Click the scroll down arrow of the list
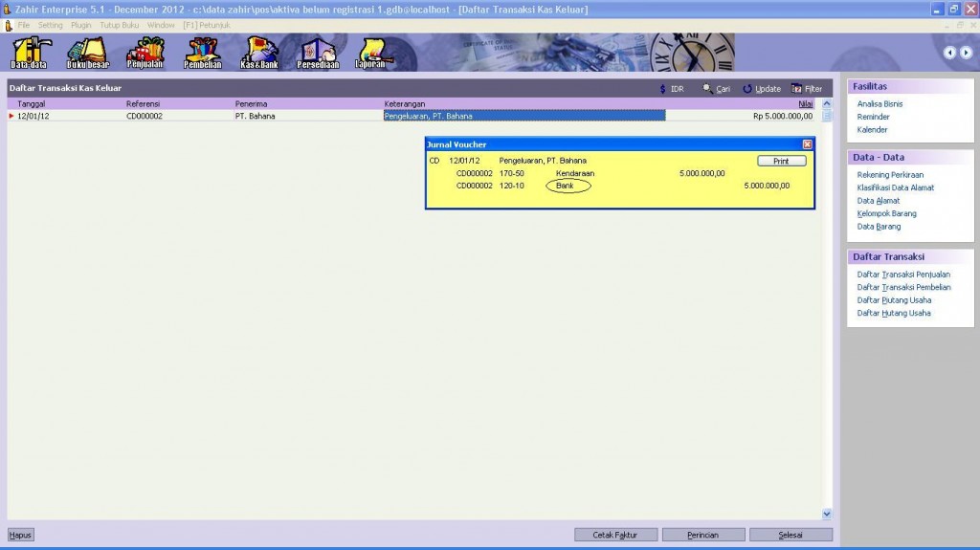The image size is (980, 550). coord(827,514)
